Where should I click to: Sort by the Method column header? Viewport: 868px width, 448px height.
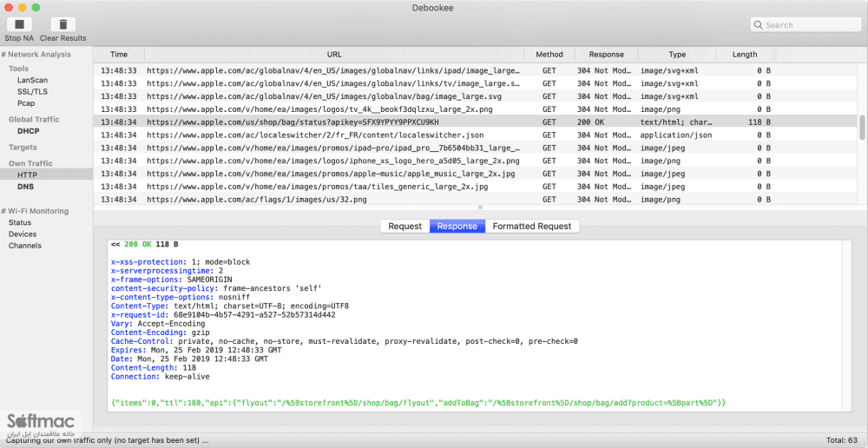(x=549, y=55)
